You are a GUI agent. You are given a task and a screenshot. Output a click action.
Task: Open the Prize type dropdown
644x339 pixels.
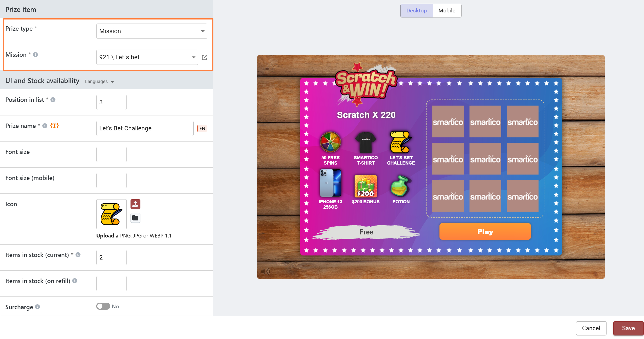[x=152, y=31]
